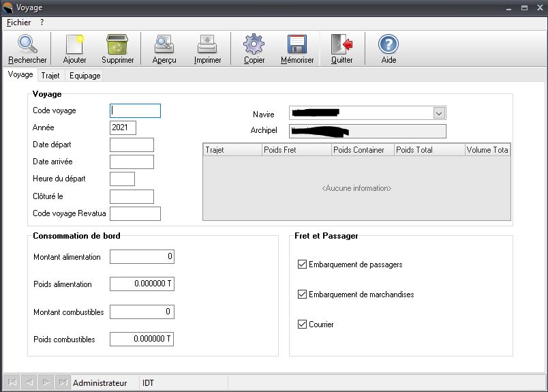Click the Supprimer recycle bin icon
The width and height of the screenshot is (548, 392).
[117, 45]
